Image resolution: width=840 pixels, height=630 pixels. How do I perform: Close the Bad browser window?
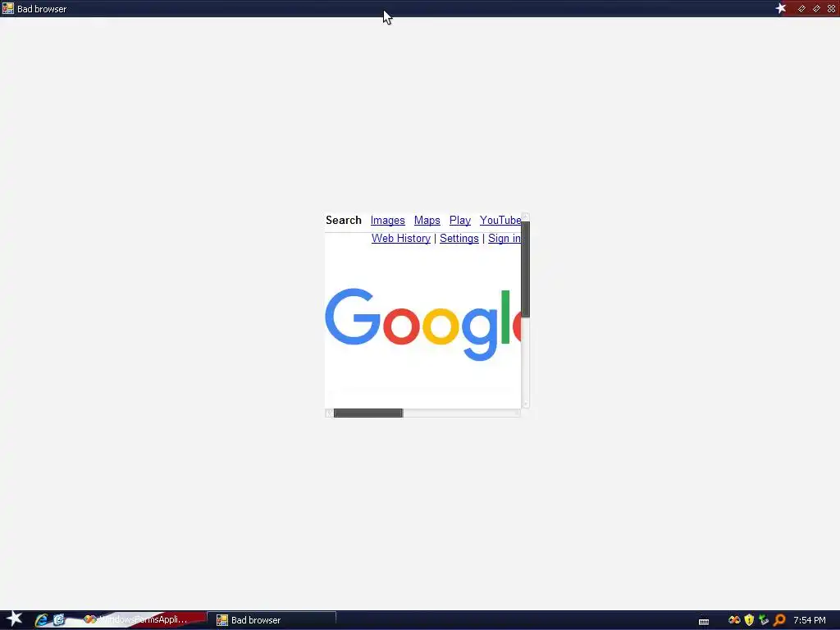pos(832,8)
